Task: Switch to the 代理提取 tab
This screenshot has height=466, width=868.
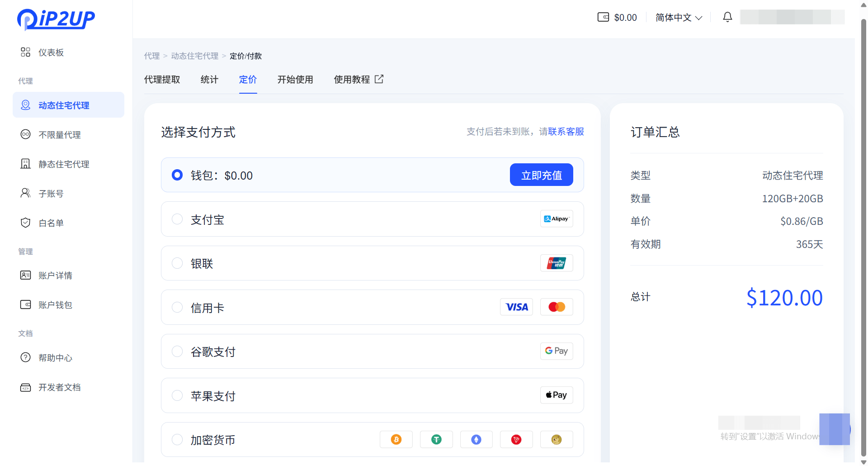Action: pyautogui.click(x=162, y=80)
